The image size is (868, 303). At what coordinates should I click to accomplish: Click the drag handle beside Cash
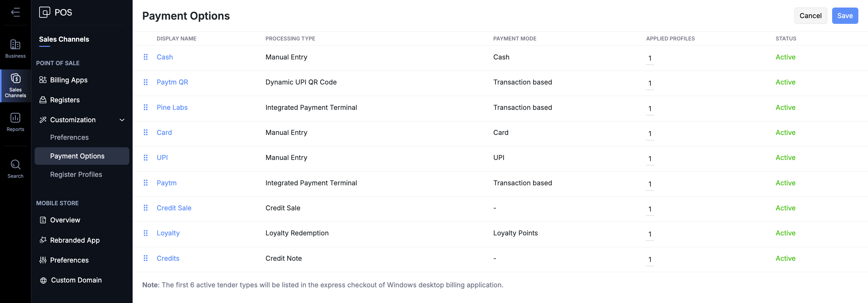coord(146,57)
